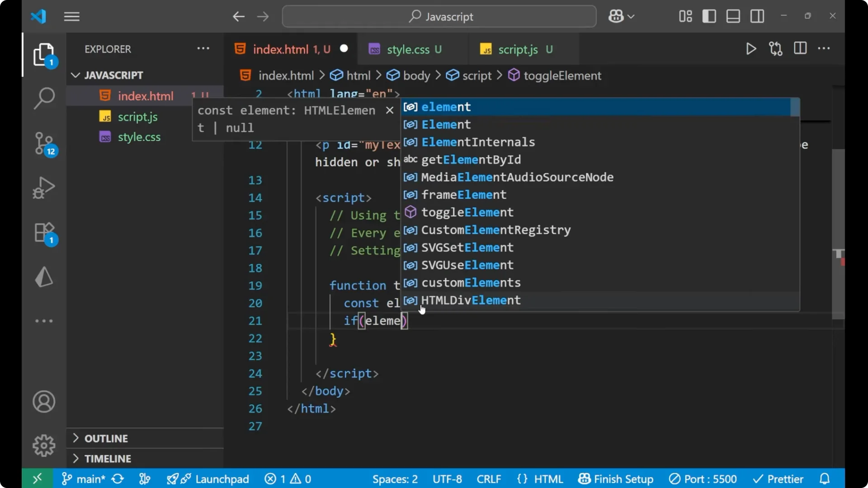The width and height of the screenshot is (868, 488).
Task: Open notifications via the bell icon
Action: click(x=824, y=479)
